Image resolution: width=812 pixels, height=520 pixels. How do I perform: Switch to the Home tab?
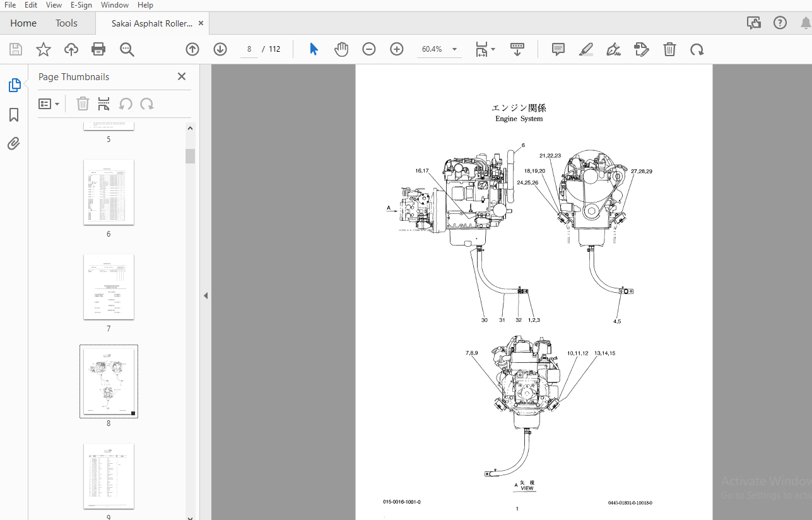tap(23, 23)
